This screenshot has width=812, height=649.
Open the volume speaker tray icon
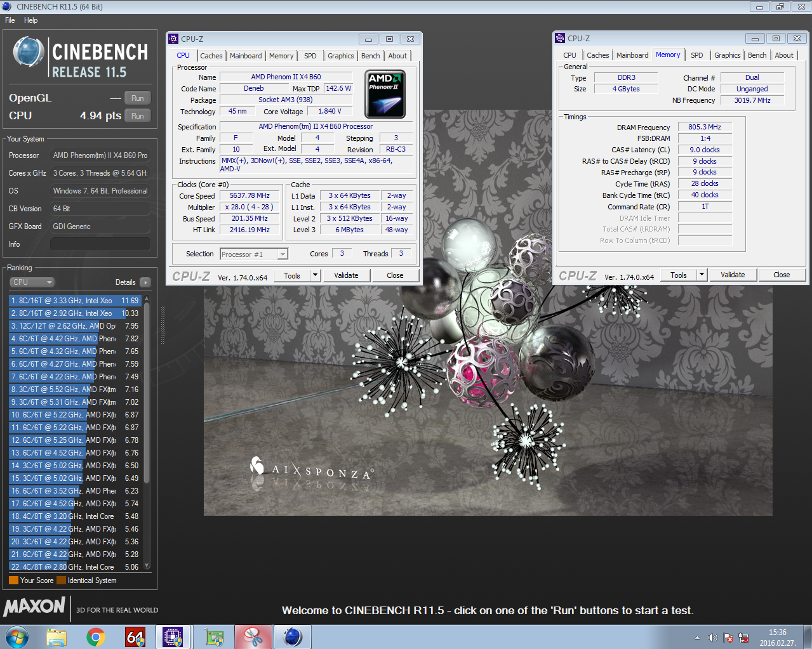click(x=712, y=638)
